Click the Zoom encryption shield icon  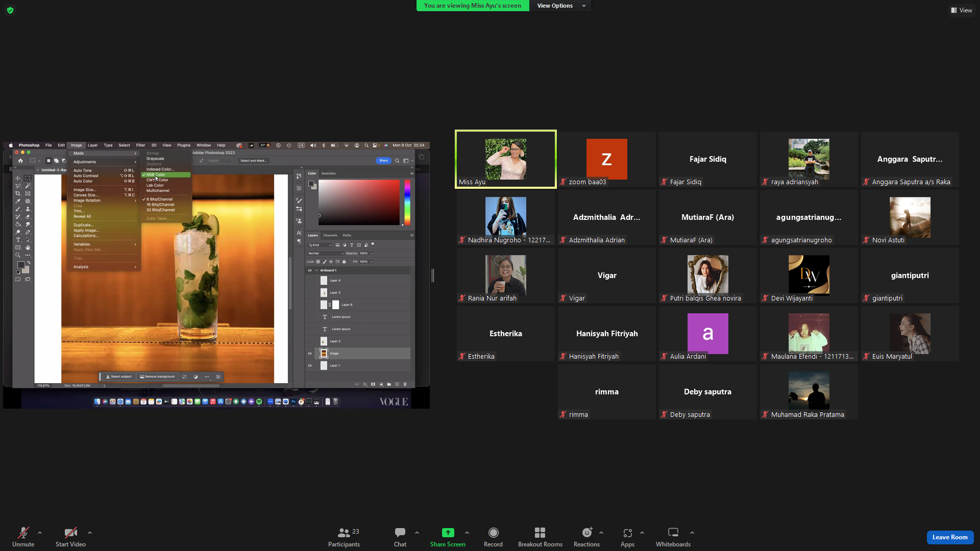pyautogui.click(x=10, y=10)
